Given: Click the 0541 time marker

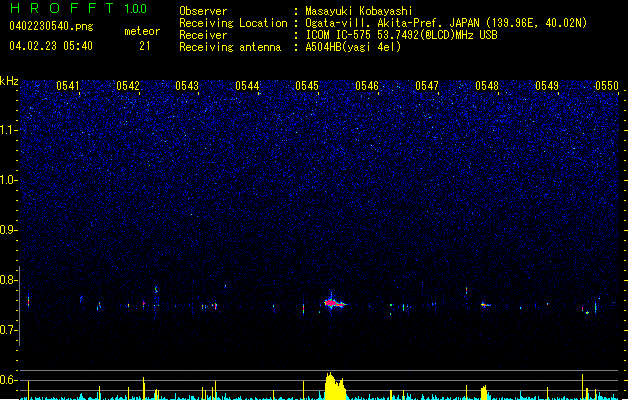Looking at the screenshot, I should (x=68, y=86).
